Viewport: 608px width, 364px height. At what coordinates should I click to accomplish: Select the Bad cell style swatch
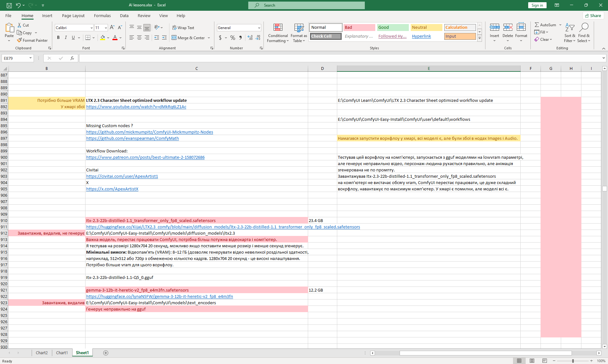point(359,28)
